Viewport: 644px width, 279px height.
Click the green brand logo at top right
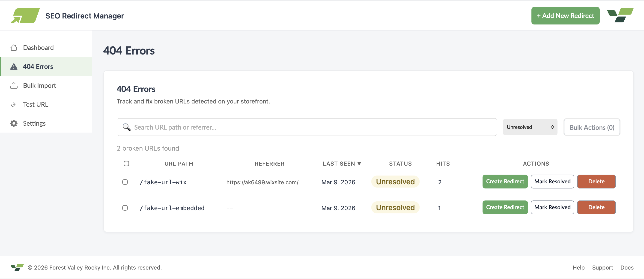tap(620, 15)
